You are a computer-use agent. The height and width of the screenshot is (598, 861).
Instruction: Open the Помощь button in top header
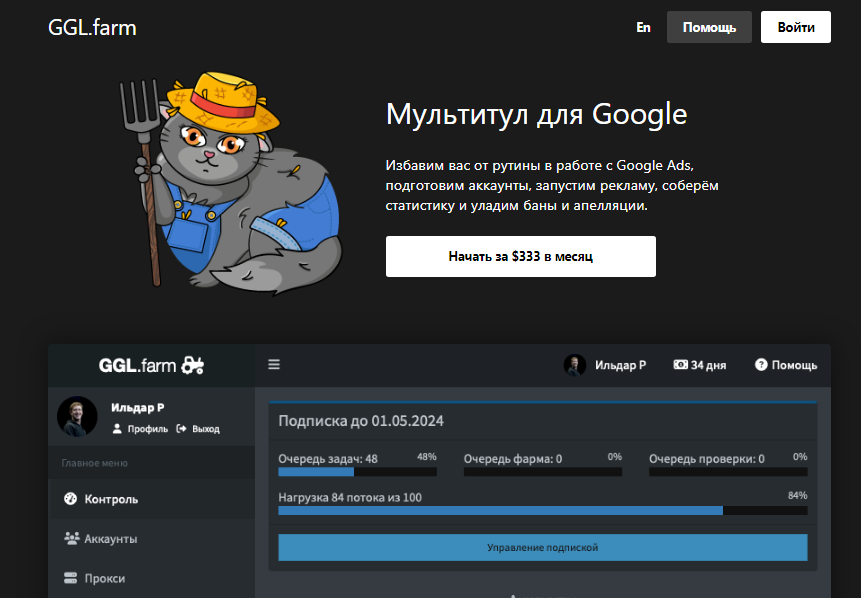pyautogui.click(x=709, y=27)
